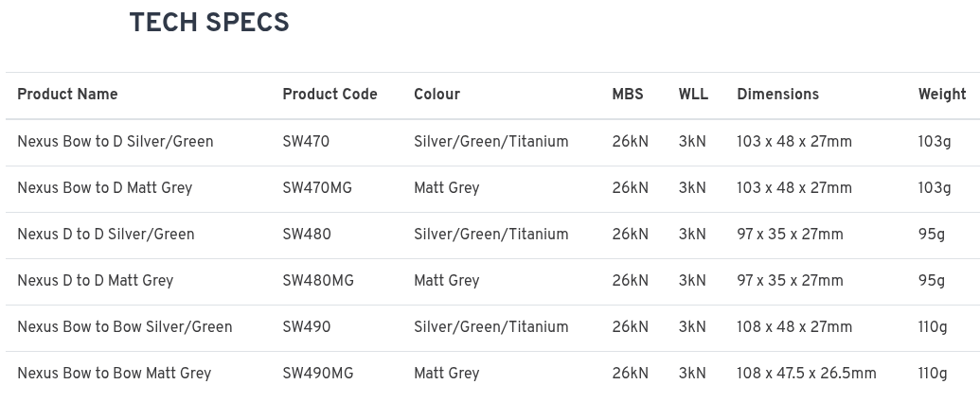980x402 pixels.
Task: Click the MBS column header
Action: 627,95
